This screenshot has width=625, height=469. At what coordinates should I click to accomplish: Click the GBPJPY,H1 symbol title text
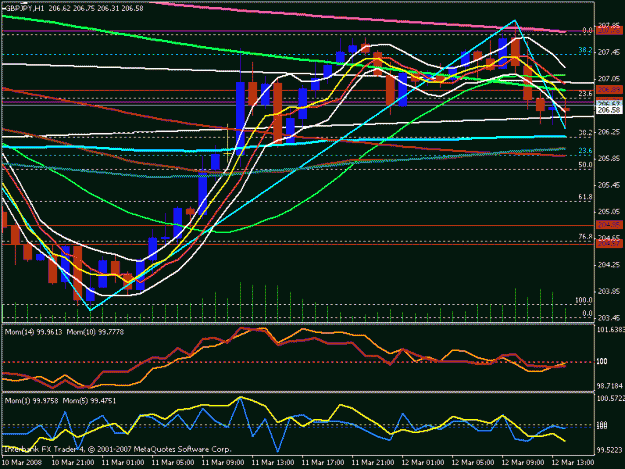click(23, 8)
